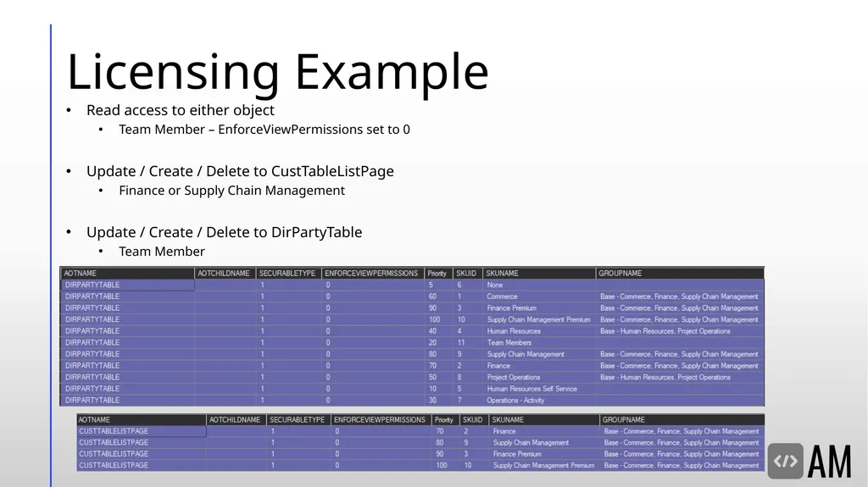Viewport: 868px width, 487px height.
Task: Select the 'Update / Create / Delete to DirPartyTable' bullet
Action: tap(224, 232)
